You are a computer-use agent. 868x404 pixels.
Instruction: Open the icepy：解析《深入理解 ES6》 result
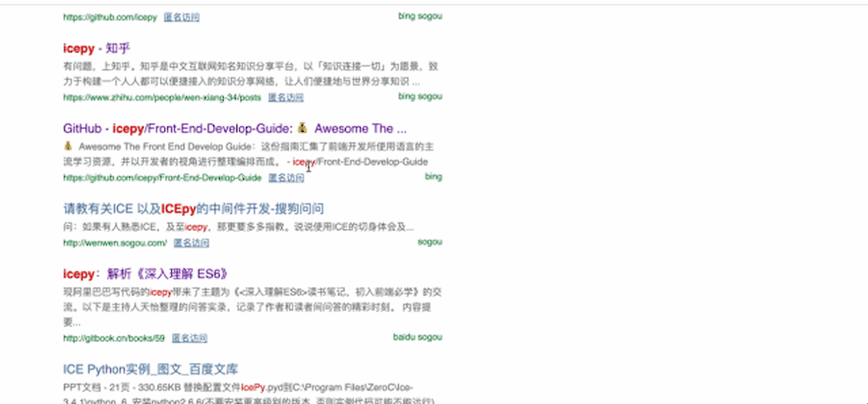[x=146, y=274]
